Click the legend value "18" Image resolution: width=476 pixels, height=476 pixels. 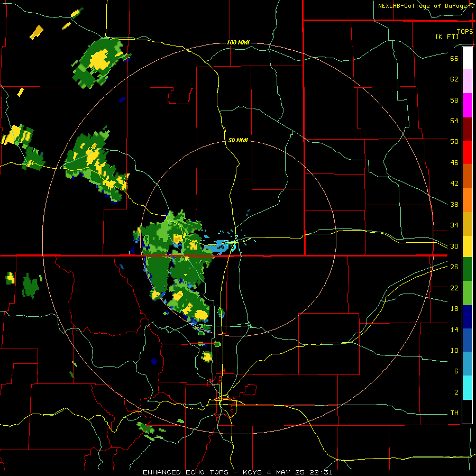(454, 309)
